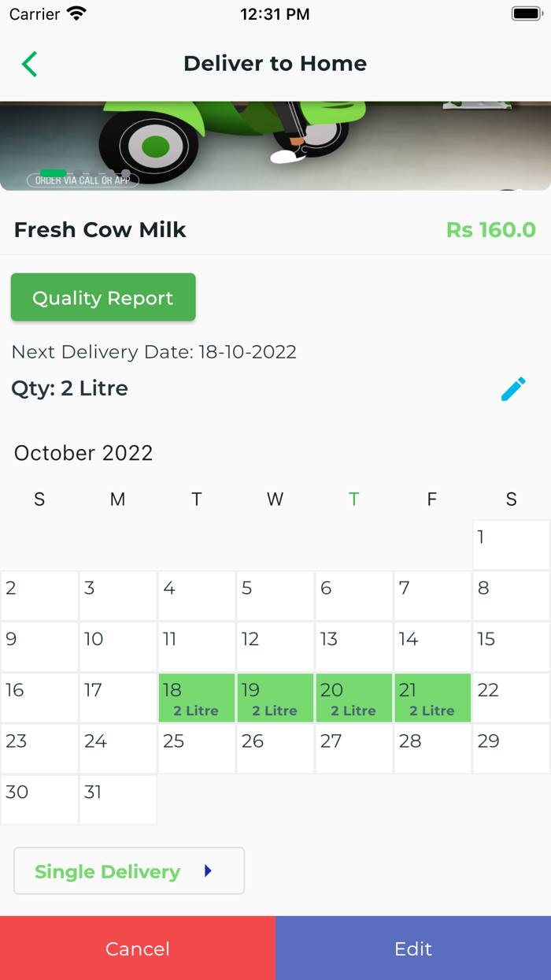Screen dimensions: 551x980
Task: Tap the WiFi icon in status bar
Action: point(76,13)
